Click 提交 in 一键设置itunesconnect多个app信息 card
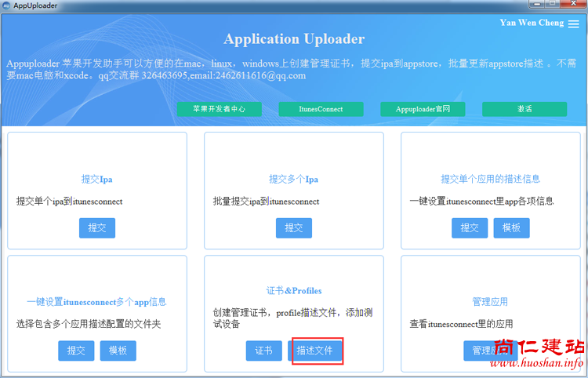588x378 pixels. [x=76, y=351]
